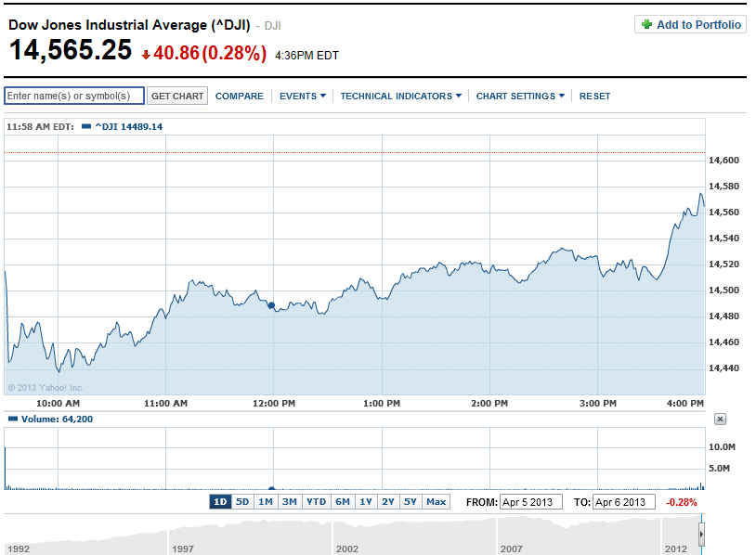Click RESET to restore the chart

(594, 96)
